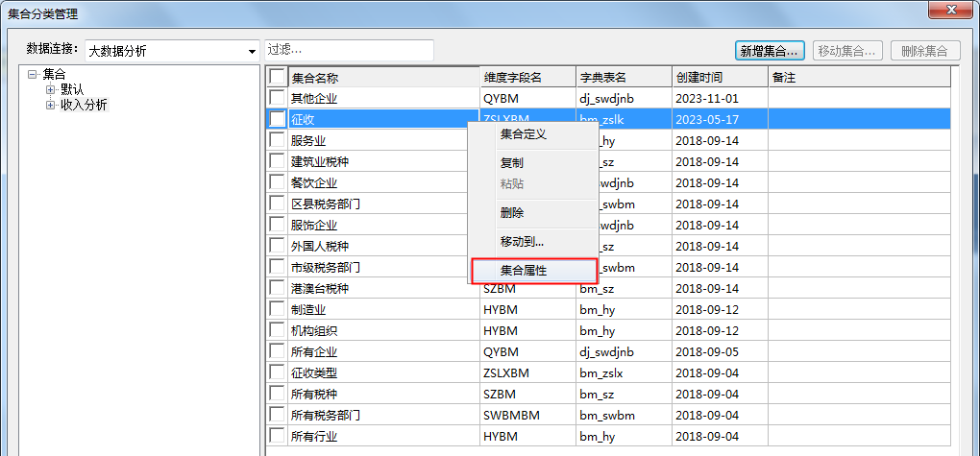Select 复制 in the context menu
980x456 pixels.
[512, 163]
